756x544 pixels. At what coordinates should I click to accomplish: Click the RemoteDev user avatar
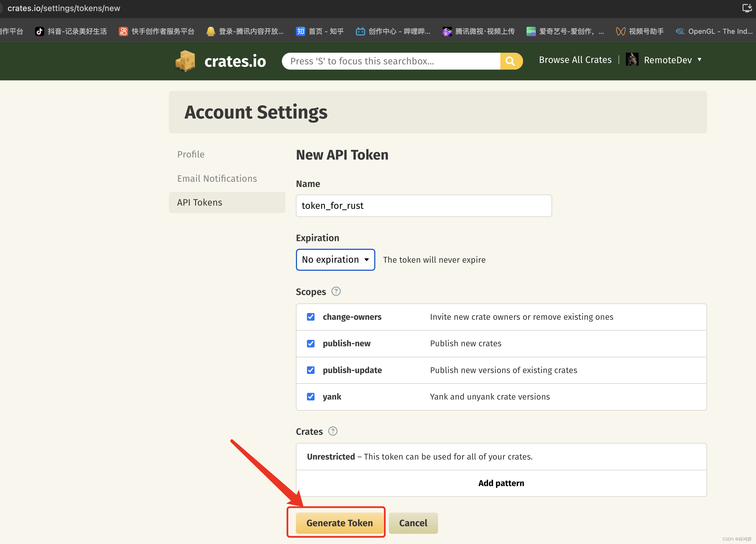click(632, 60)
